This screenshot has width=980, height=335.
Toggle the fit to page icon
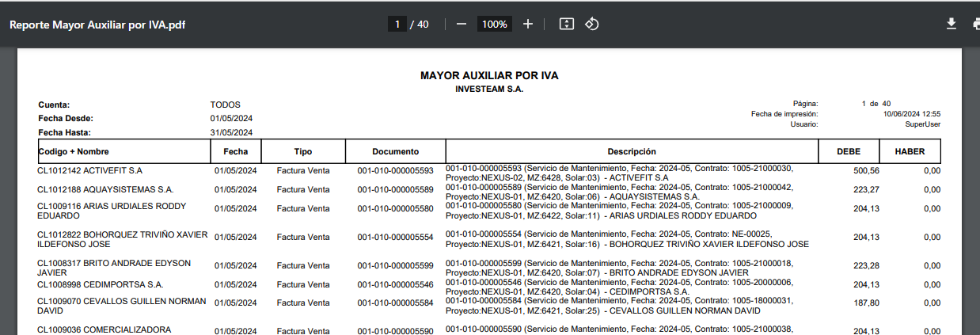click(566, 24)
